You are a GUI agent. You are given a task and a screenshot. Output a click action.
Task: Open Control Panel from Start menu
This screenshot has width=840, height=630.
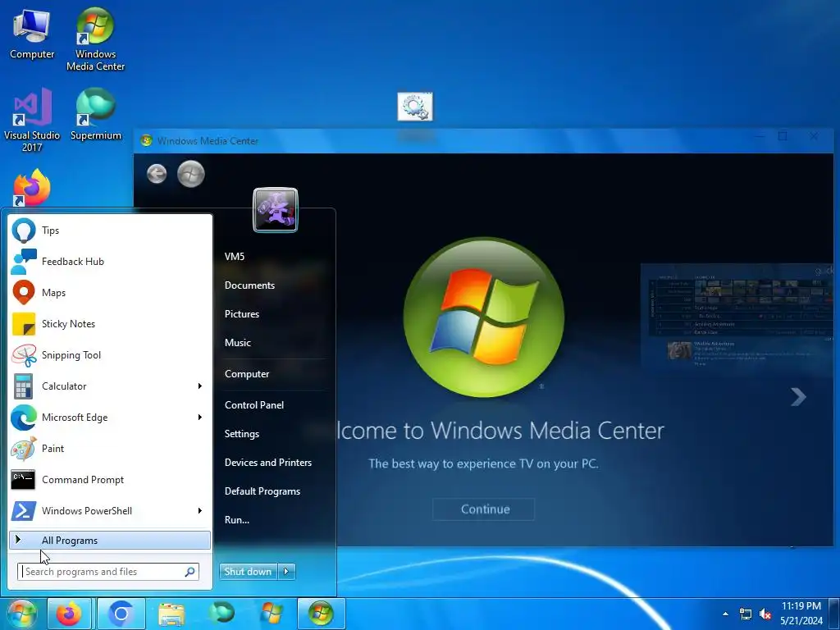(254, 405)
